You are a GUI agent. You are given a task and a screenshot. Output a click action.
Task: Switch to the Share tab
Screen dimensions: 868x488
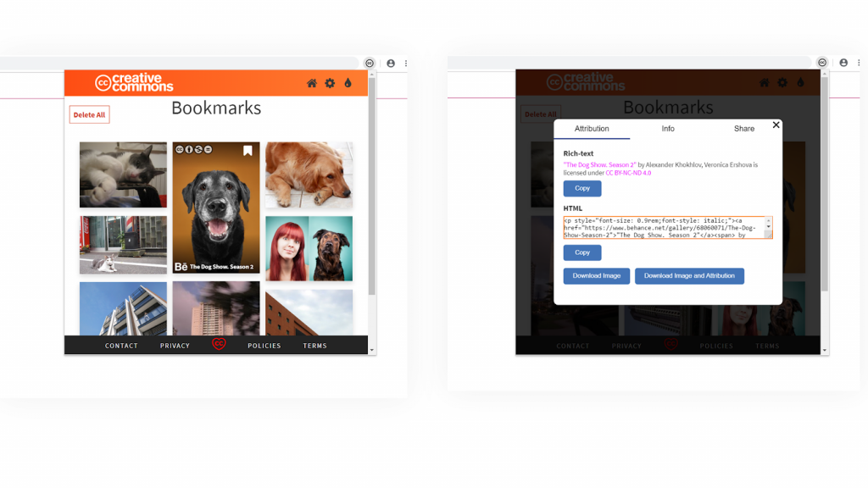click(x=743, y=129)
